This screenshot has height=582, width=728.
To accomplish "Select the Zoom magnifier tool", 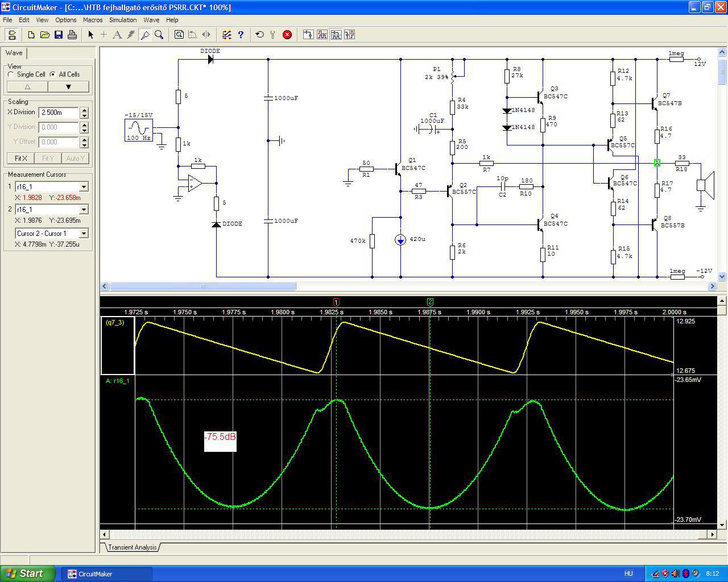I will coord(159,35).
